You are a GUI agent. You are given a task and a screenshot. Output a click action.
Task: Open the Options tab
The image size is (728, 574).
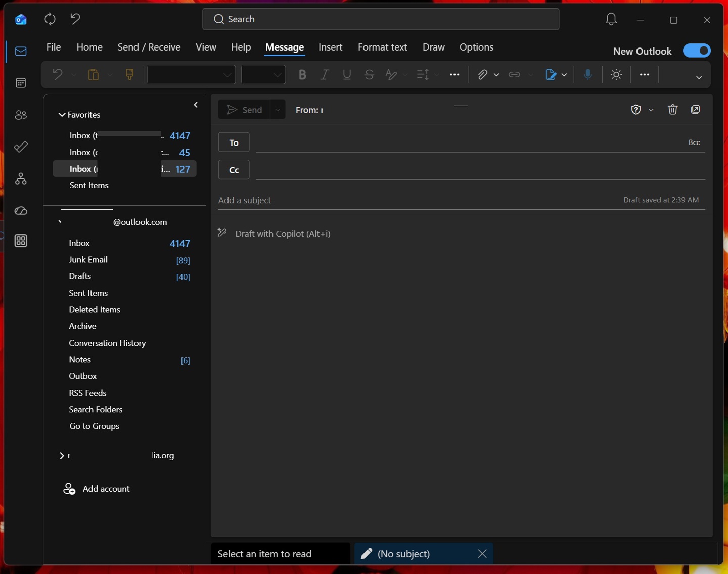[476, 47]
